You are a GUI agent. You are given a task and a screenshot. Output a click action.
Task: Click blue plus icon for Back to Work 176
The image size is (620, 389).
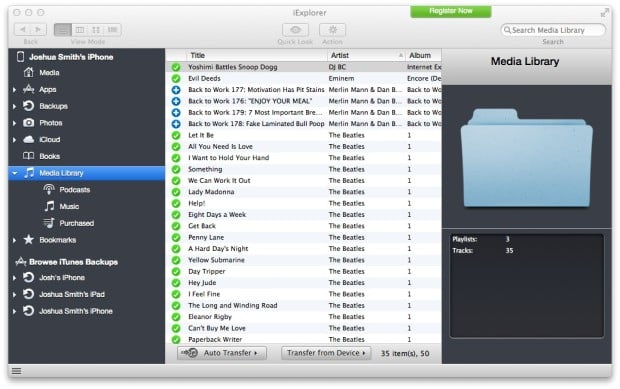[176, 101]
